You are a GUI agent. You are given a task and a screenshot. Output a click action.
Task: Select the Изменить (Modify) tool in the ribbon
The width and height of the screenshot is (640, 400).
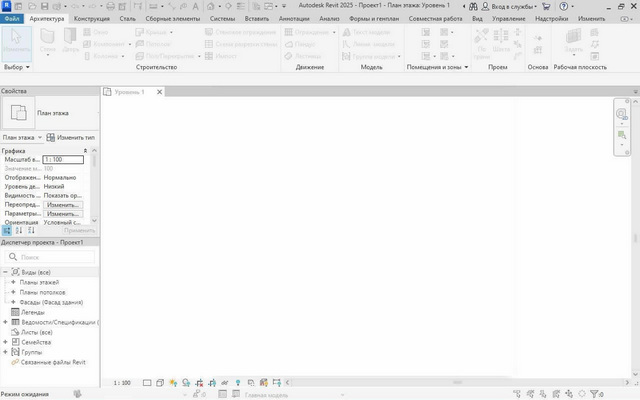point(17,44)
